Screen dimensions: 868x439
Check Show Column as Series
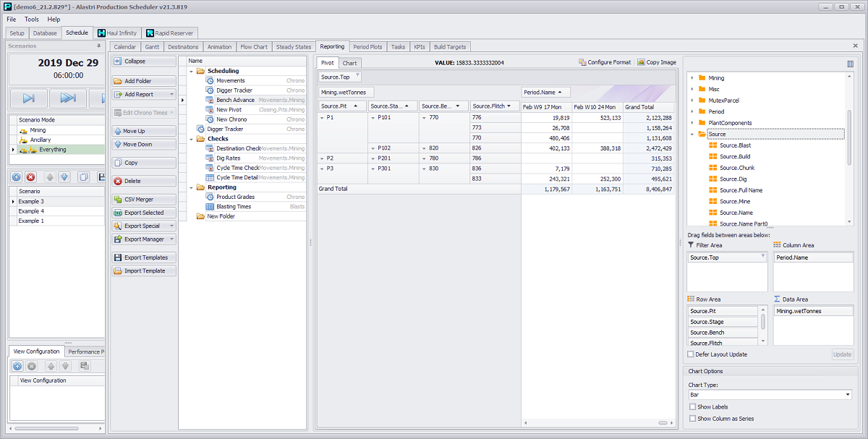692,419
